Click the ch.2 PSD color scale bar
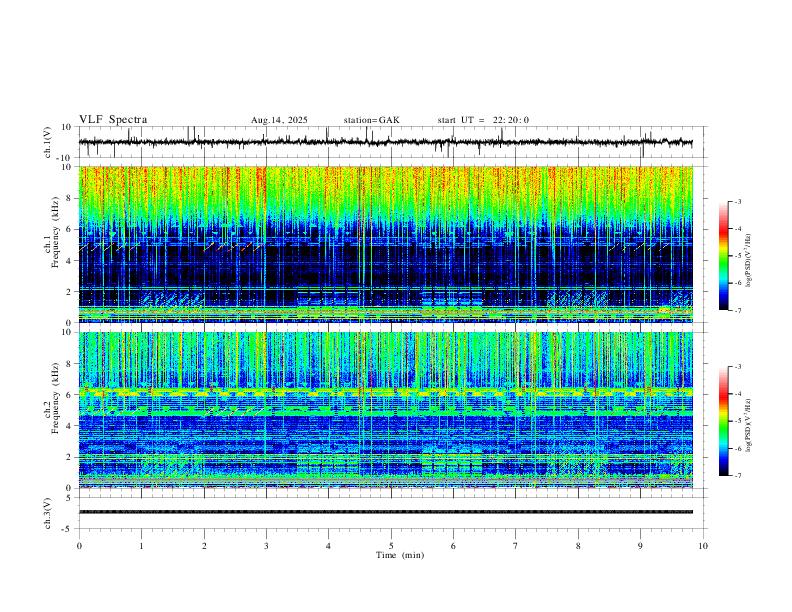 coord(724,421)
